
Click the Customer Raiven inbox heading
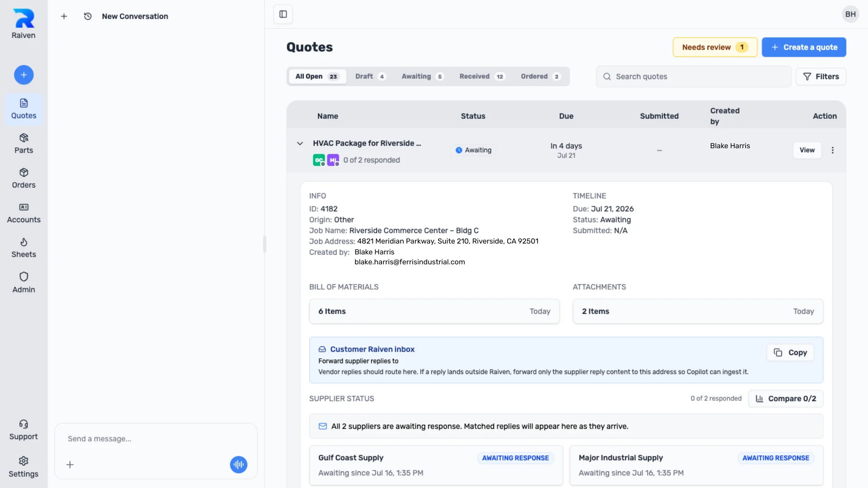point(372,349)
